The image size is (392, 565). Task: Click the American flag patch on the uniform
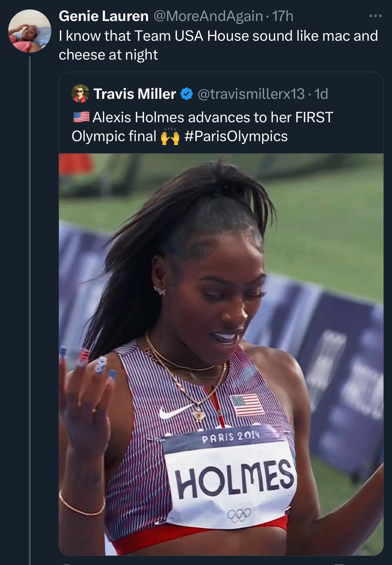pyautogui.click(x=247, y=404)
